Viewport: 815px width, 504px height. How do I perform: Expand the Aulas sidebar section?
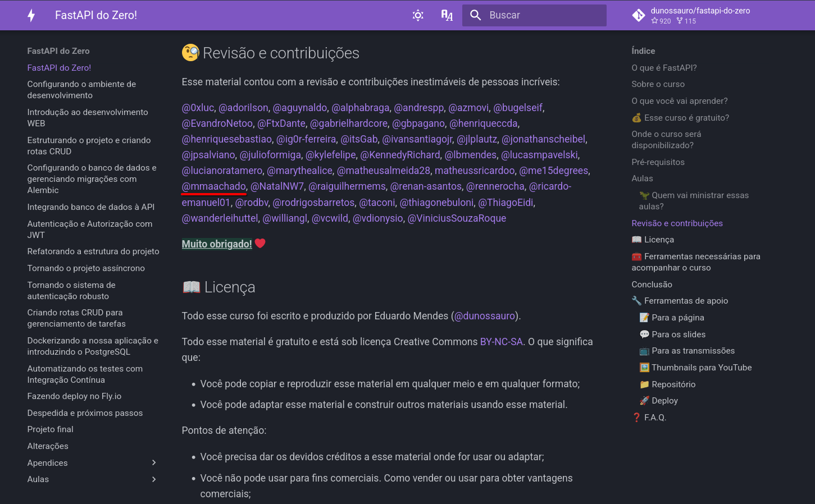(154, 479)
